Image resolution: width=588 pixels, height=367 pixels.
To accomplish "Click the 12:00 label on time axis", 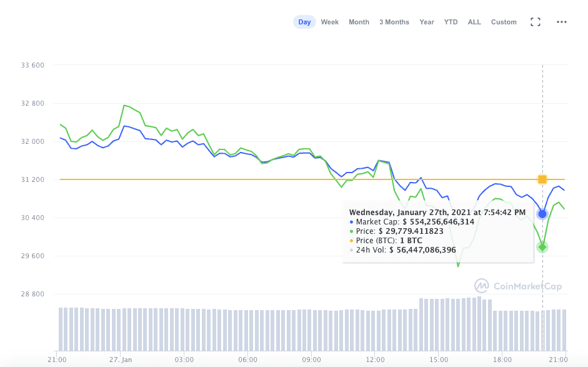I will [x=376, y=359].
